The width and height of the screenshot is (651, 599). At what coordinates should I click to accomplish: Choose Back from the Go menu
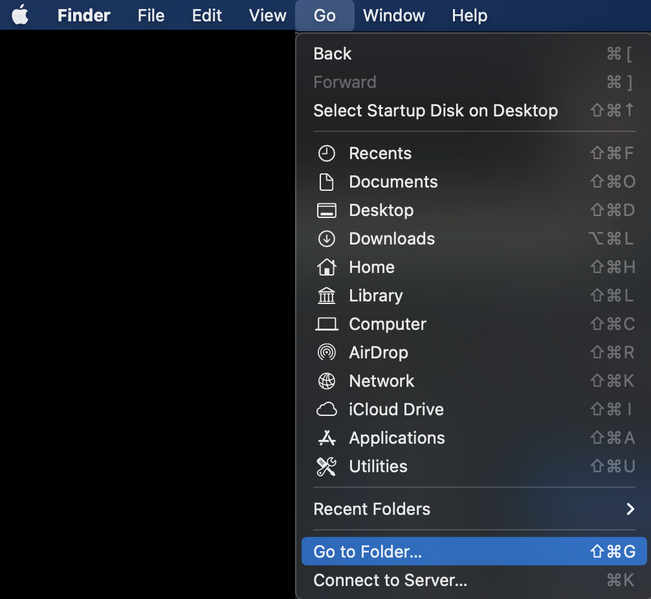point(474,54)
